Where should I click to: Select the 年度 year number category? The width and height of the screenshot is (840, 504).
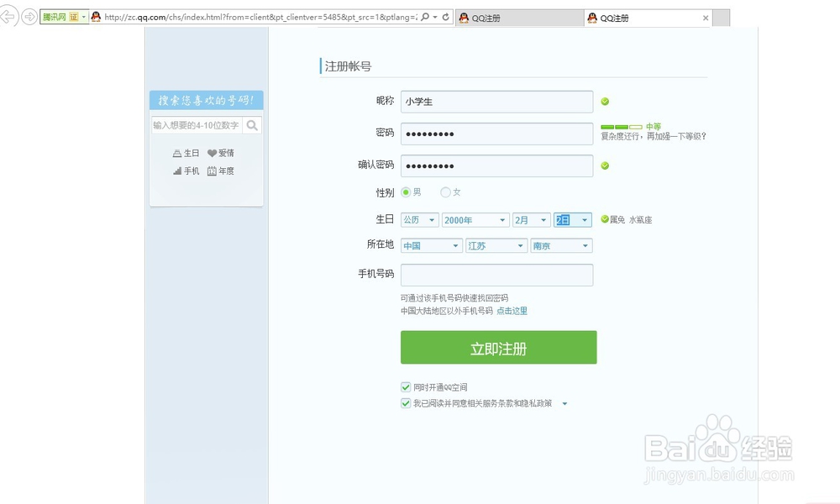(221, 171)
